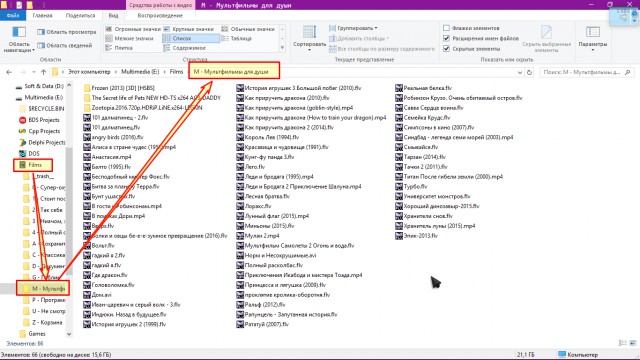The height and width of the screenshot is (360, 640).
Task: Go up one folder level arrow
Action: (x=43, y=72)
